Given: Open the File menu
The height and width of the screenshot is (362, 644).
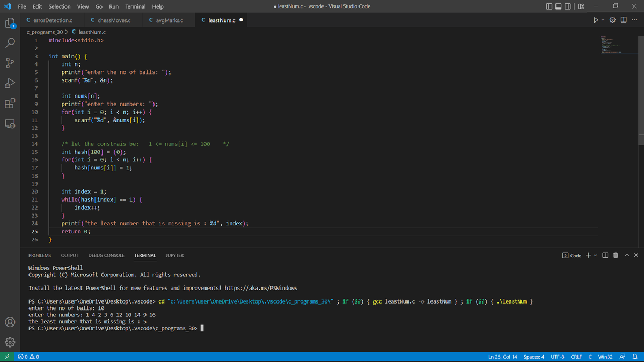Looking at the screenshot, I should tap(23, 6).
